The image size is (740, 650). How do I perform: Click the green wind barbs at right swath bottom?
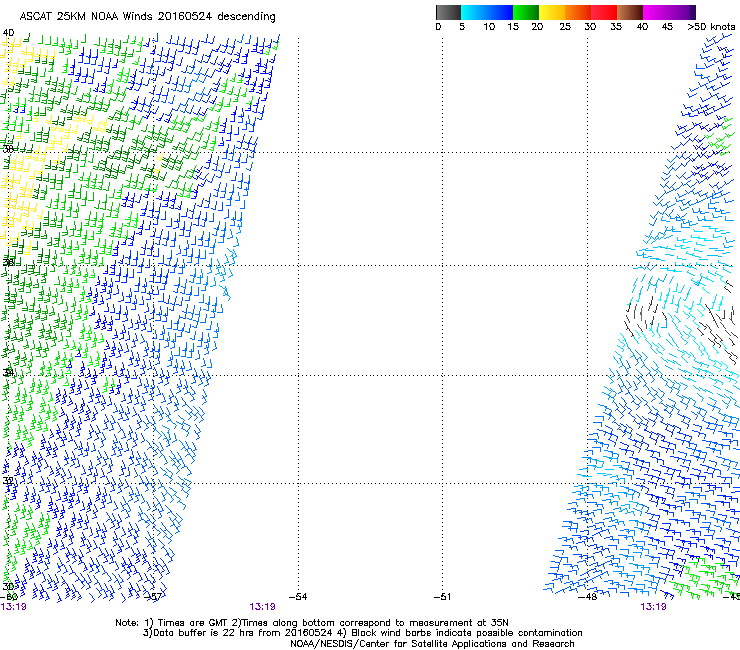(706, 577)
